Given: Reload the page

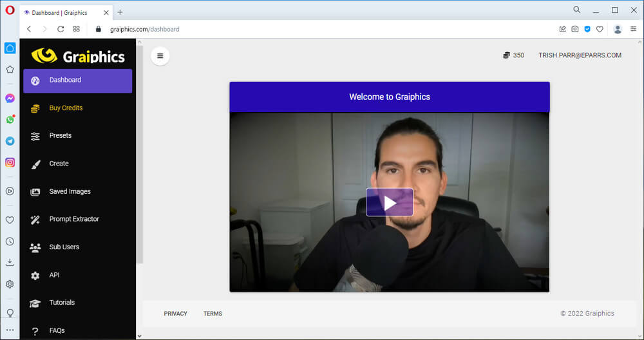Looking at the screenshot, I should click(61, 29).
